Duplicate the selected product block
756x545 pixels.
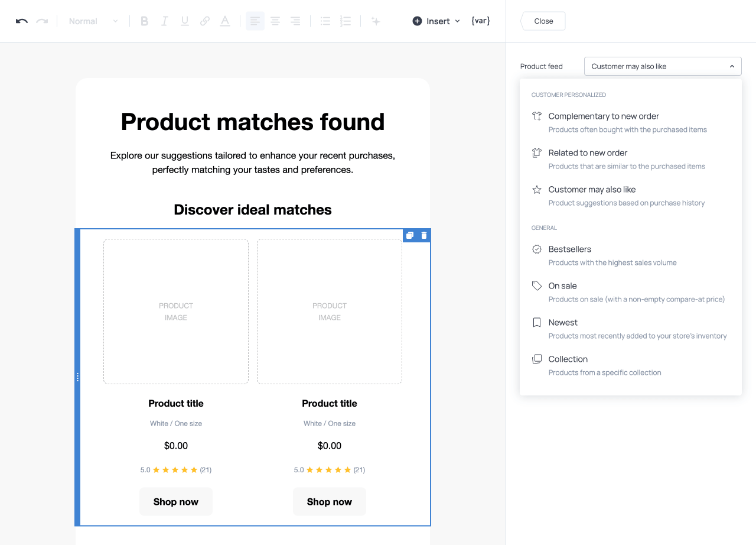tap(410, 235)
